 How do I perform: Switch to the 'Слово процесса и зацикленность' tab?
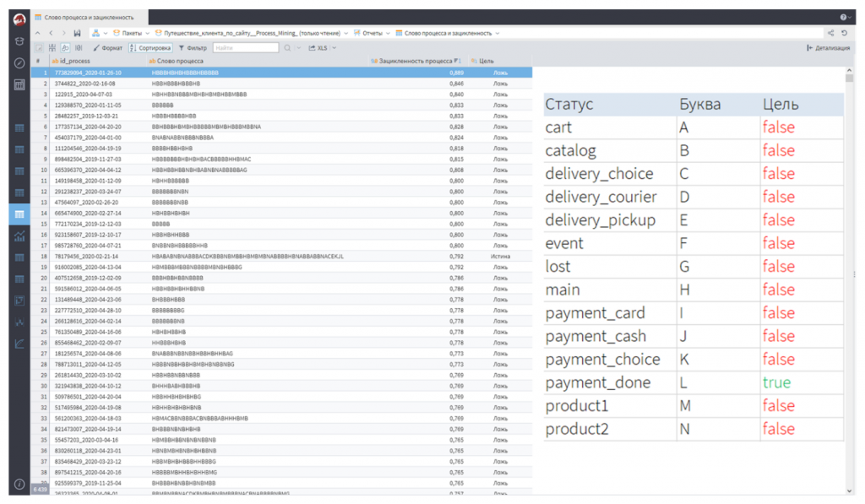pos(89,18)
